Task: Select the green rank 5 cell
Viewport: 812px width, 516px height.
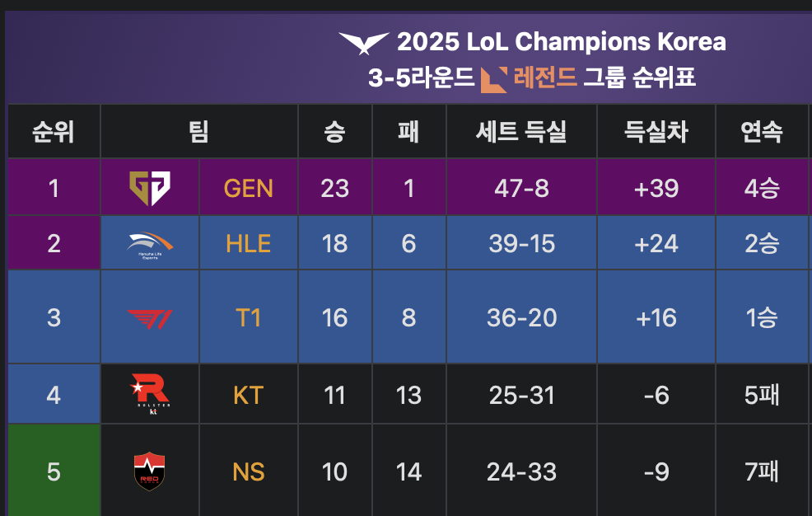Action: tap(54, 470)
